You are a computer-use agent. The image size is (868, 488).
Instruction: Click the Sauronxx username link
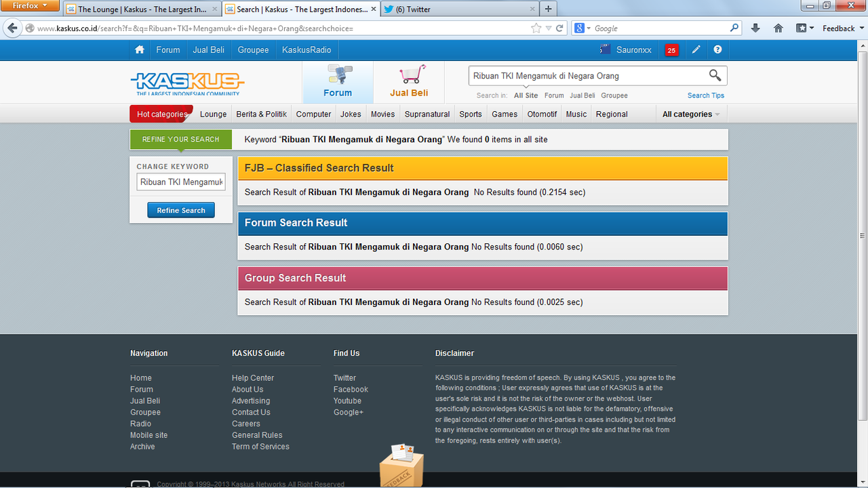point(634,50)
